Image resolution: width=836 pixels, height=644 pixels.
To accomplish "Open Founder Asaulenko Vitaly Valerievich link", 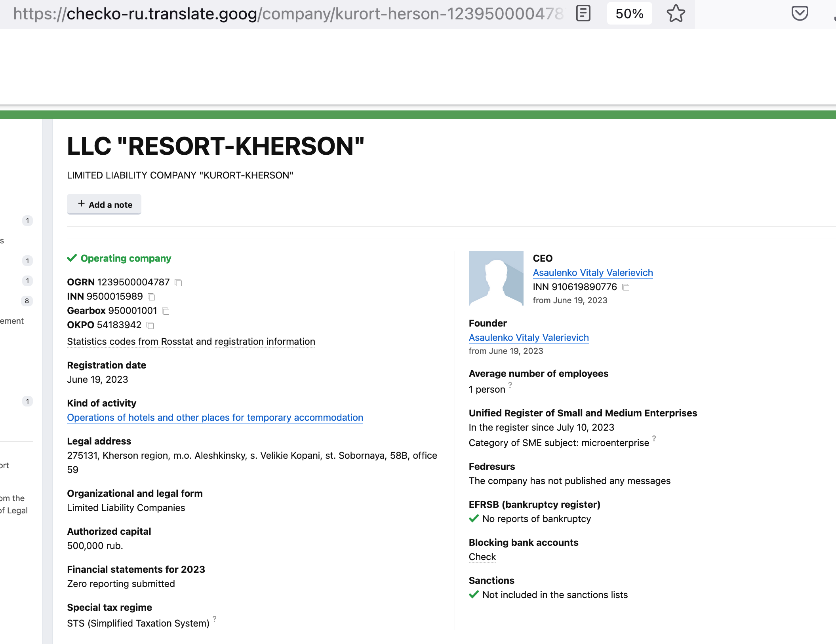I will pyautogui.click(x=528, y=338).
